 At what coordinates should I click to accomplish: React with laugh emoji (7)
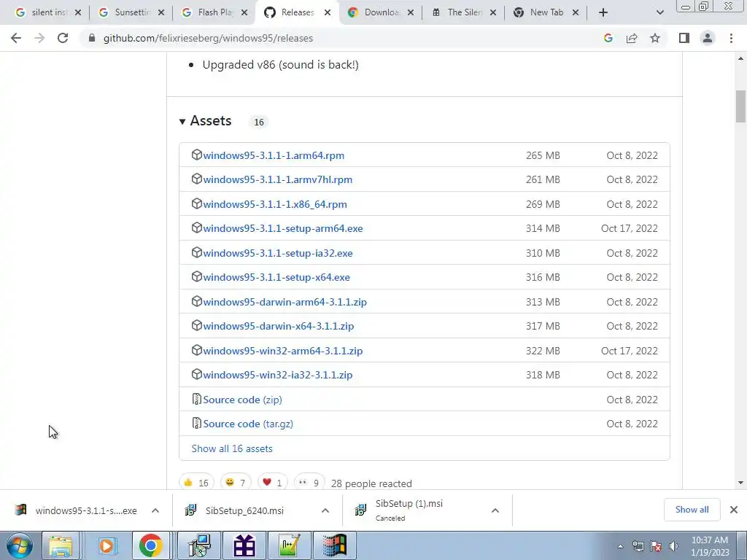click(x=236, y=483)
